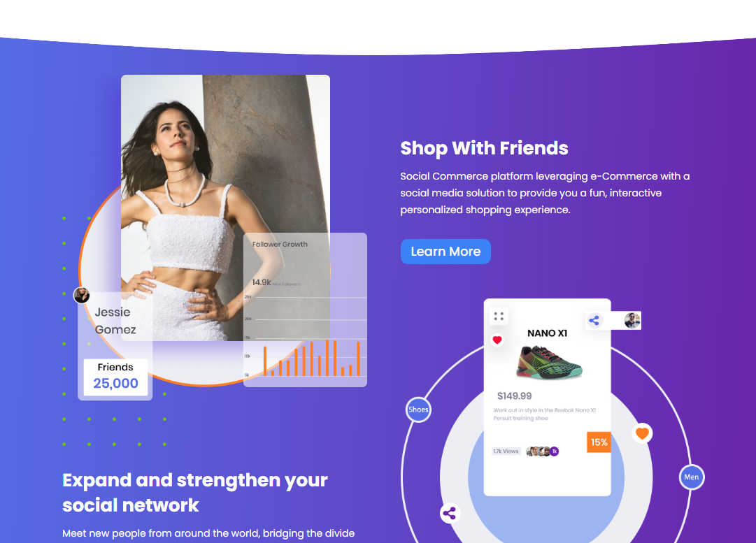Click the viewer avatars group with 1k badge
The height and width of the screenshot is (543, 756).
pyautogui.click(x=543, y=451)
